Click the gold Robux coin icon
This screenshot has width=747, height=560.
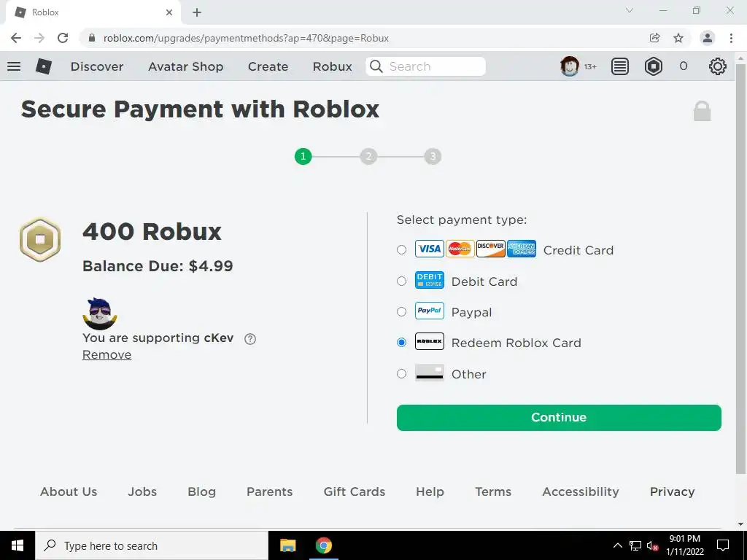(40, 239)
